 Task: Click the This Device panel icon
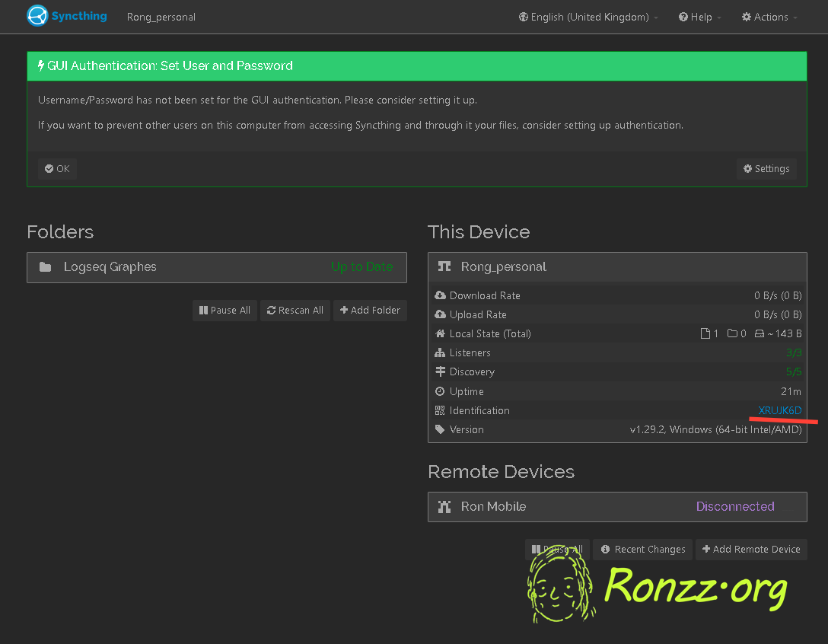coord(444,266)
